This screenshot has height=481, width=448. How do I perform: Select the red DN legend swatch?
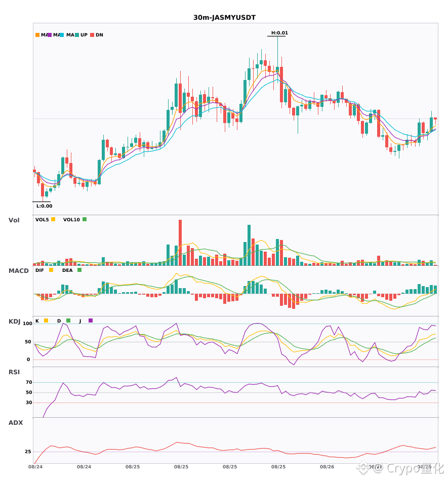coord(92,35)
